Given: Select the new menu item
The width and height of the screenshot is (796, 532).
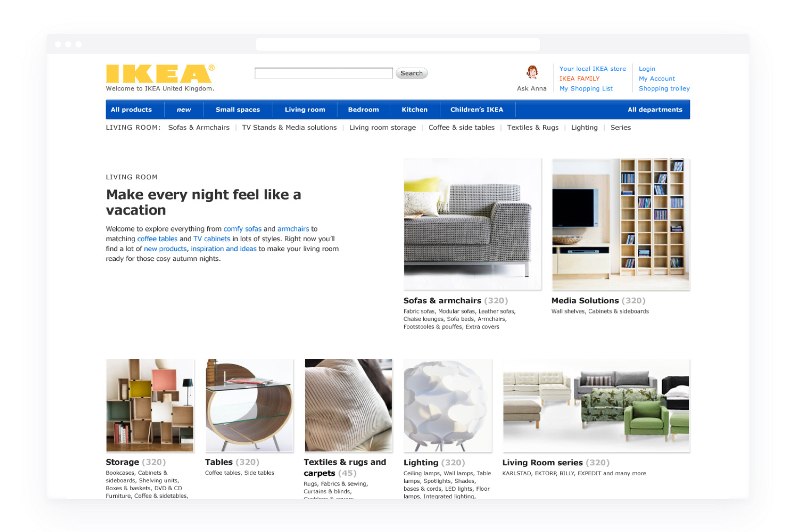Looking at the screenshot, I should (x=183, y=109).
